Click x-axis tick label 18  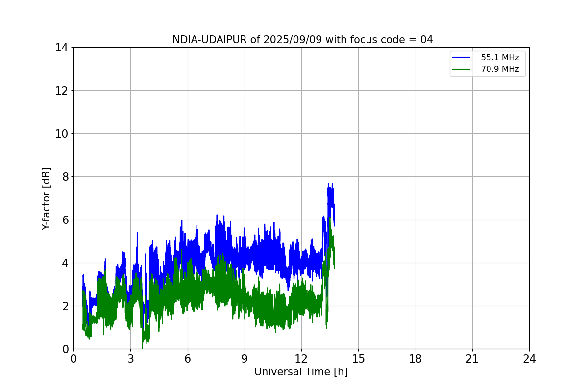pos(416,359)
